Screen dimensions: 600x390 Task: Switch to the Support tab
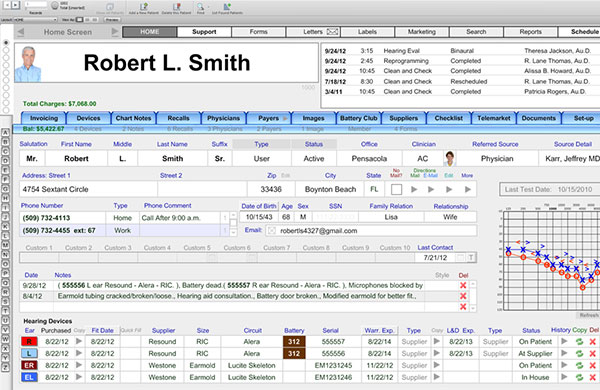point(204,32)
